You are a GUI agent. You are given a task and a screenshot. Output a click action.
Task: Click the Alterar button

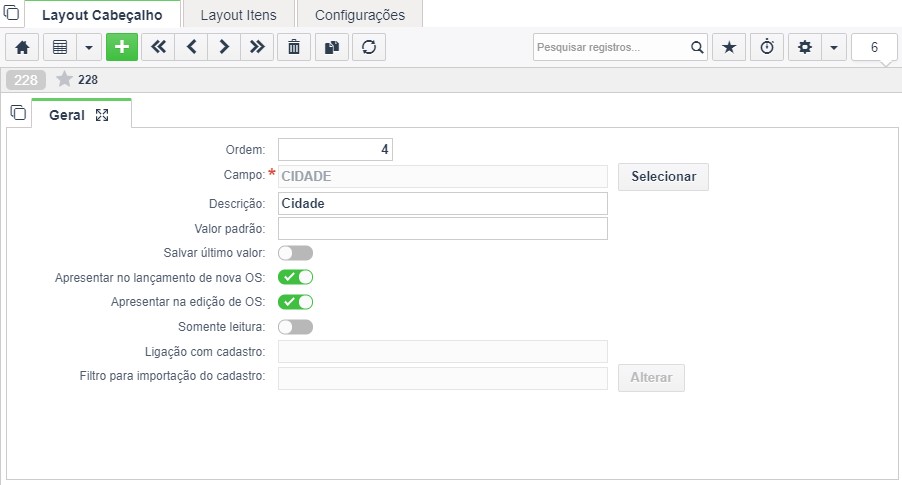tap(651, 377)
